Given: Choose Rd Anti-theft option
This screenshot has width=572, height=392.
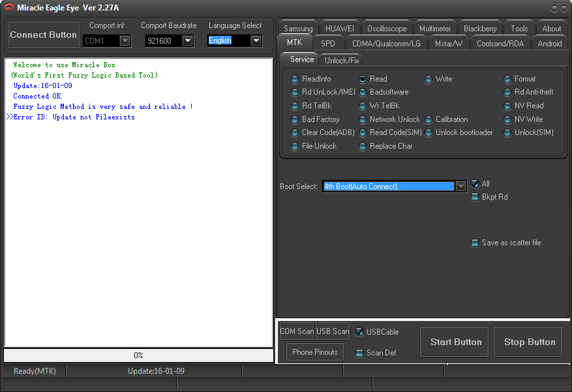Looking at the screenshot, I should [528, 92].
